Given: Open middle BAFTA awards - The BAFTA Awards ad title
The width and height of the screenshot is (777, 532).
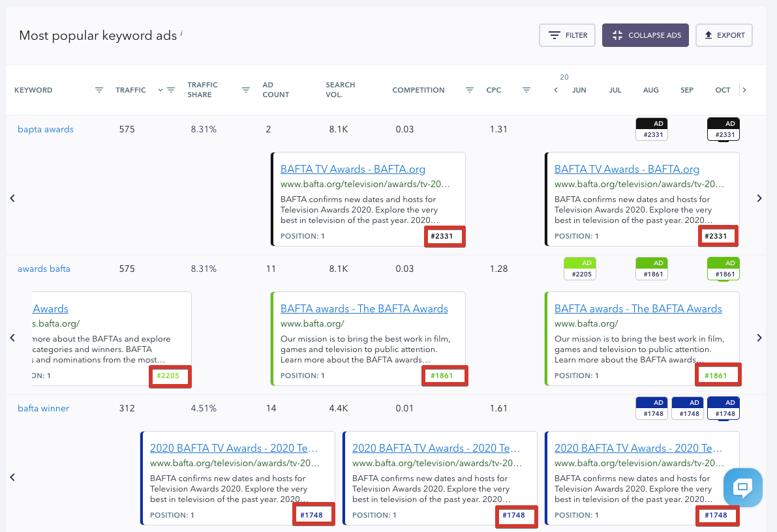Looking at the screenshot, I should pyautogui.click(x=364, y=309).
